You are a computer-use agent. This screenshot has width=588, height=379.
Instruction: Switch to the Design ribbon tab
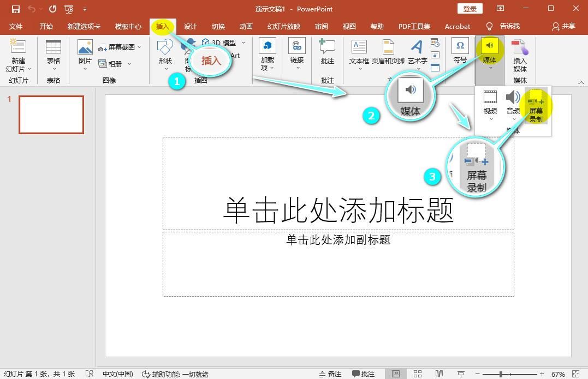pos(190,26)
